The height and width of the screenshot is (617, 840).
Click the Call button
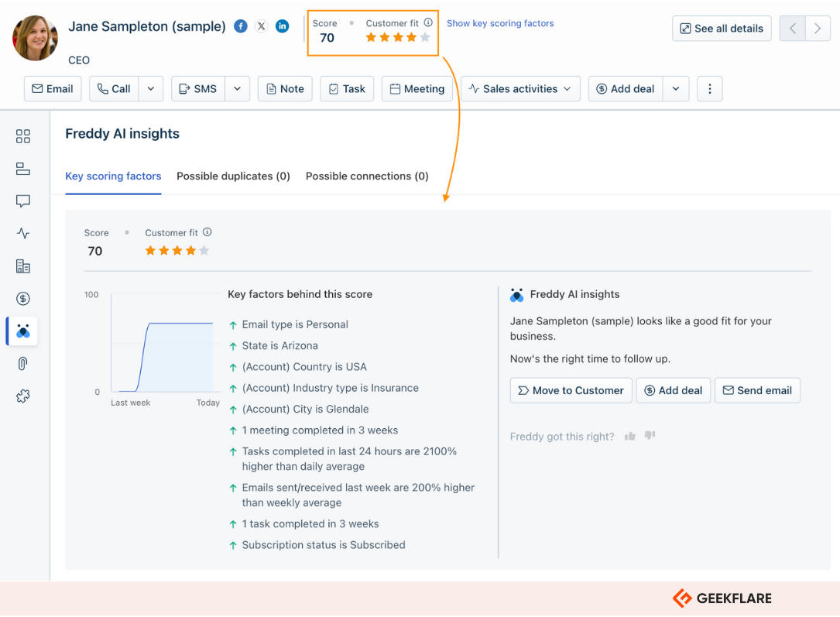114,89
